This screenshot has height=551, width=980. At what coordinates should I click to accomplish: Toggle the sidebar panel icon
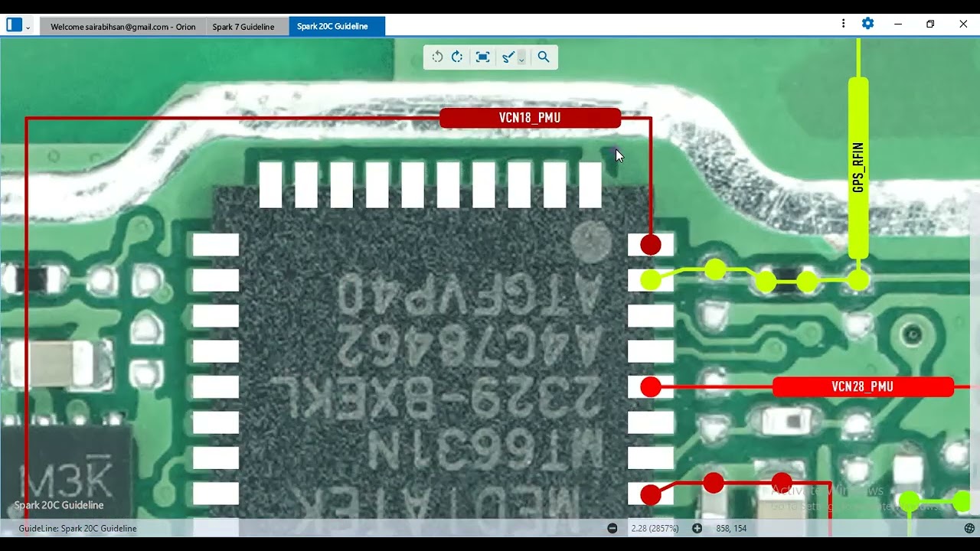(14, 24)
